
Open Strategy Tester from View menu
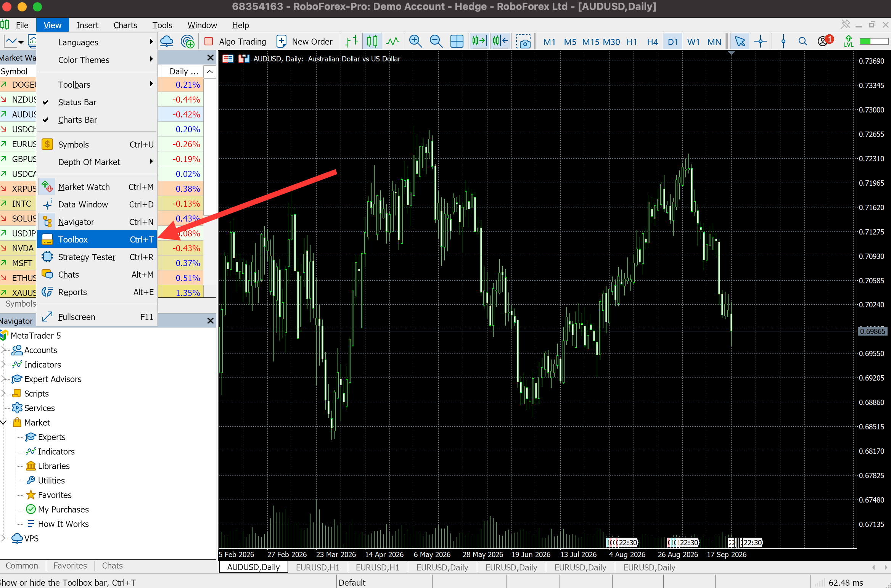click(97, 257)
